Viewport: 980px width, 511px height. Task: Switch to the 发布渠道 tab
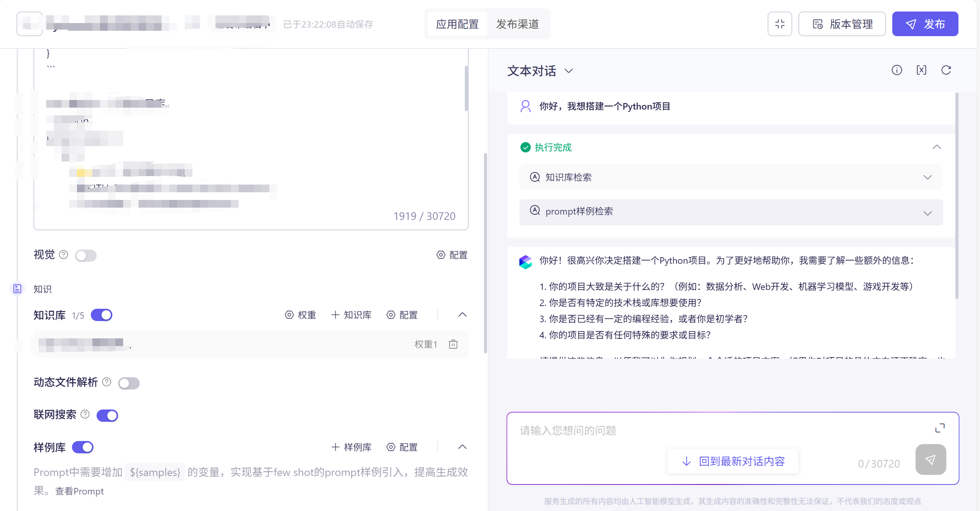[x=517, y=24]
